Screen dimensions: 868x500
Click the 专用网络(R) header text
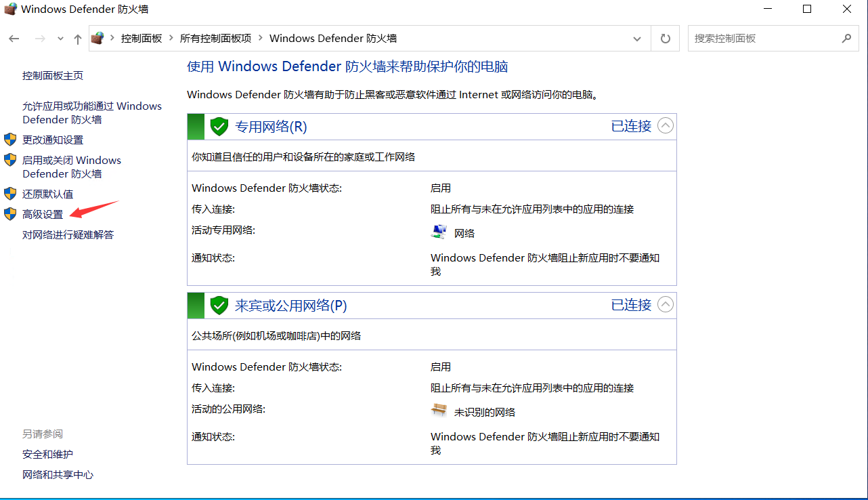271,127
